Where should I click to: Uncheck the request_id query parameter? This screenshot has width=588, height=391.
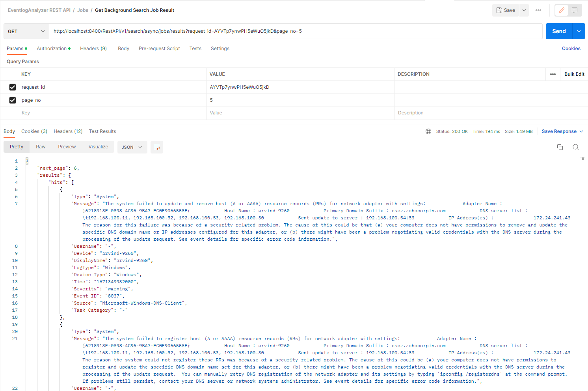pos(12,87)
